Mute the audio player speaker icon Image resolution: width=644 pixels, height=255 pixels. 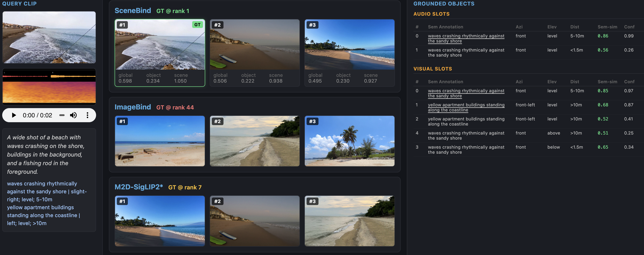point(73,115)
